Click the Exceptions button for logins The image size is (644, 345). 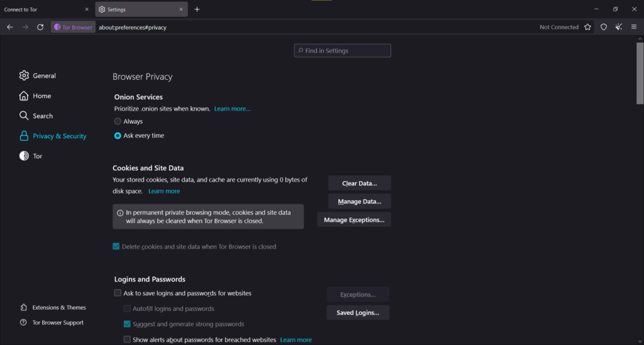pyautogui.click(x=358, y=295)
